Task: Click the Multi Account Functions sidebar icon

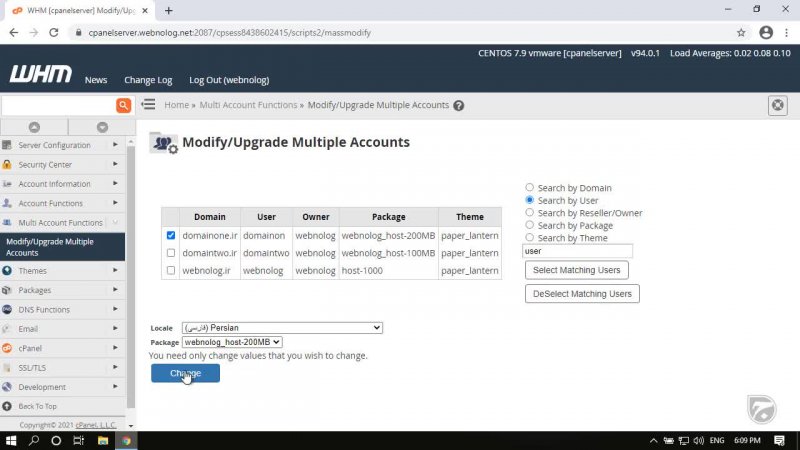Action: pos(7,222)
